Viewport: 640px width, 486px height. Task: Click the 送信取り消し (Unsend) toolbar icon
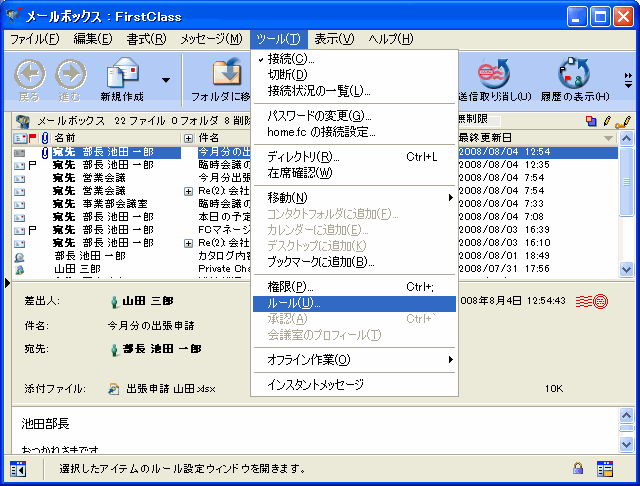tap(492, 75)
